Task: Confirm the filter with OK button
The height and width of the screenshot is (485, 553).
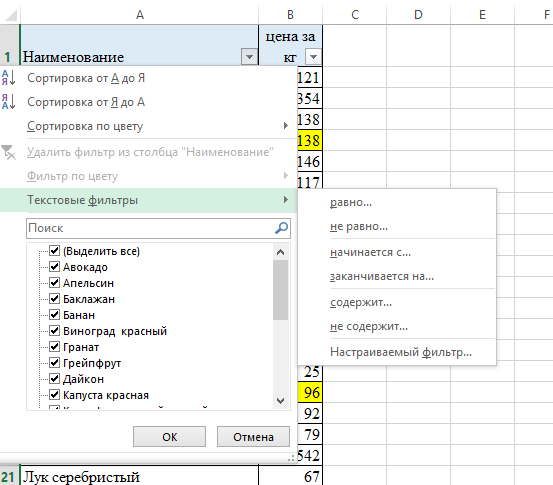Action: click(169, 437)
